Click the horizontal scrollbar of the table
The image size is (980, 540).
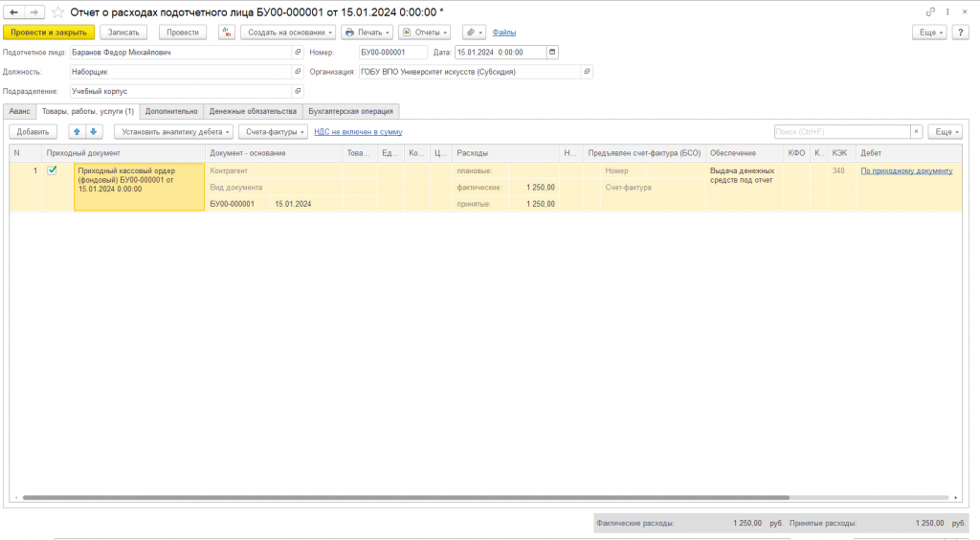coord(406,498)
